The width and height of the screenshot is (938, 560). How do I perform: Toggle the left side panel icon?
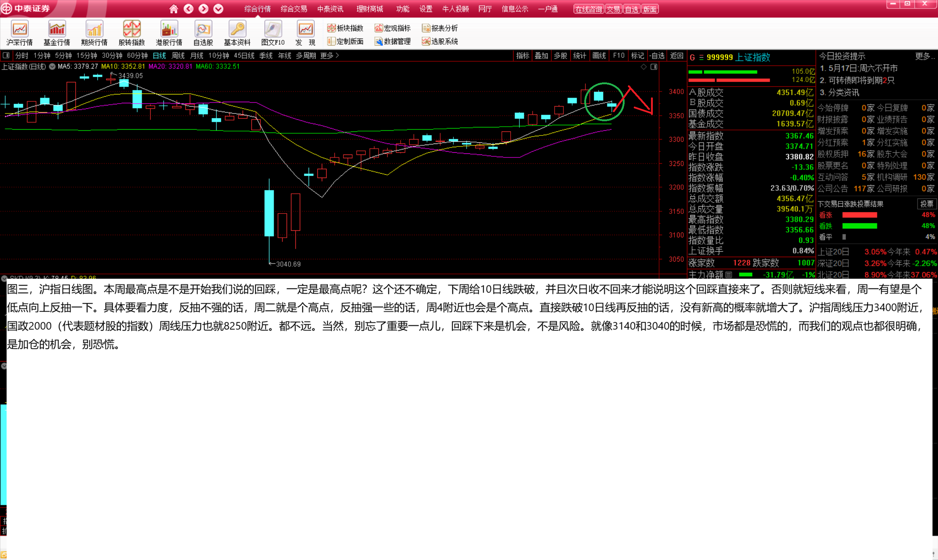(6, 55)
